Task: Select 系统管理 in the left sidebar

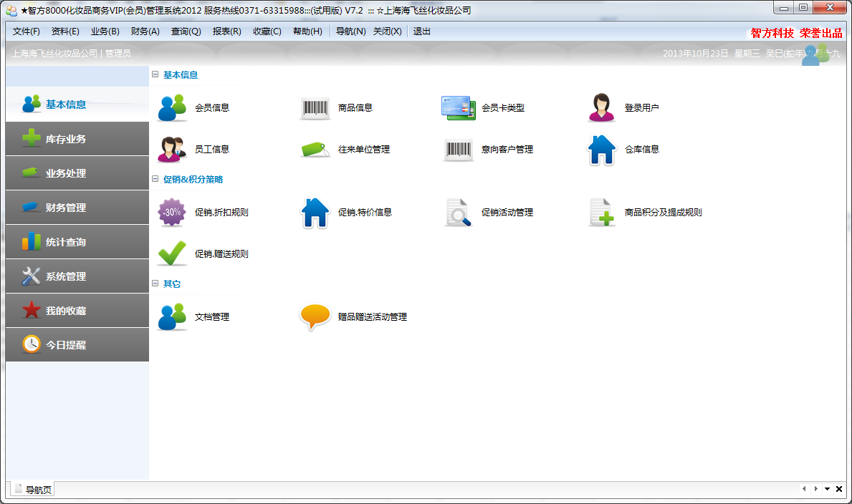Action: point(77,276)
